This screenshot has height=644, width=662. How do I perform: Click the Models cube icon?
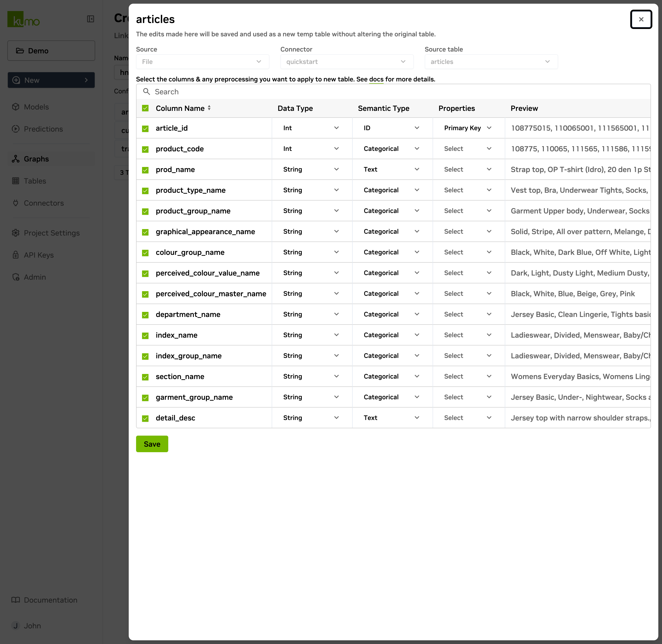[16, 107]
